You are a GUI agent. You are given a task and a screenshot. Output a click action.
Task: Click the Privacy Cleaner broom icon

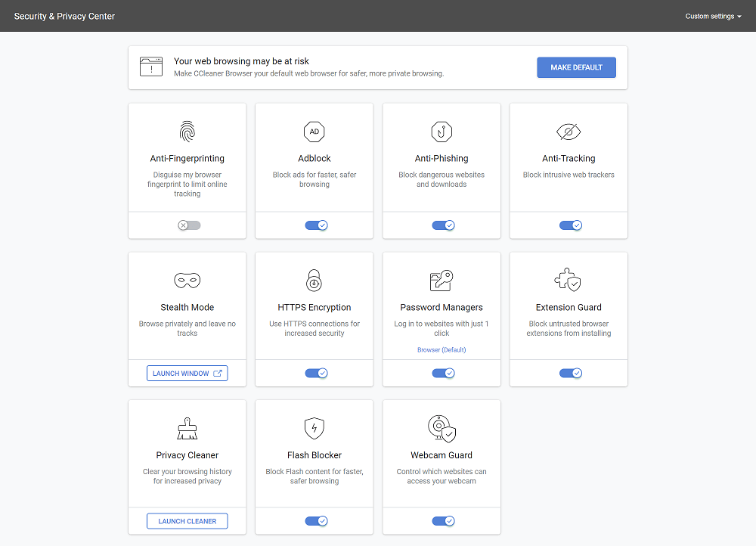click(x=187, y=428)
